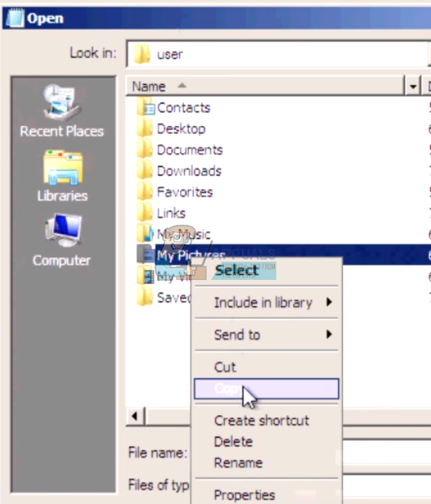Click the Notepad icon in title bar
The height and width of the screenshot is (504, 431).
[15, 18]
